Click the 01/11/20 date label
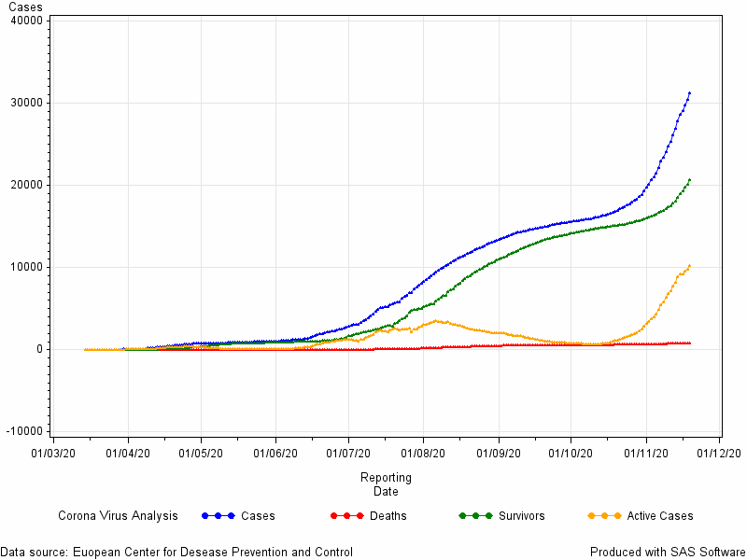 pos(646,453)
